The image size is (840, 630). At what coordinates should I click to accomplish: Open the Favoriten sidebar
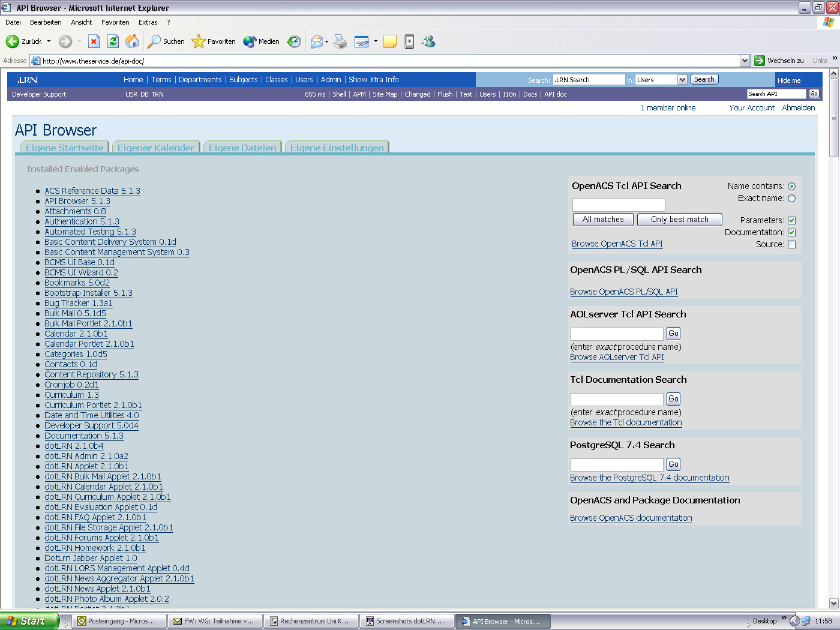point(214,41)
